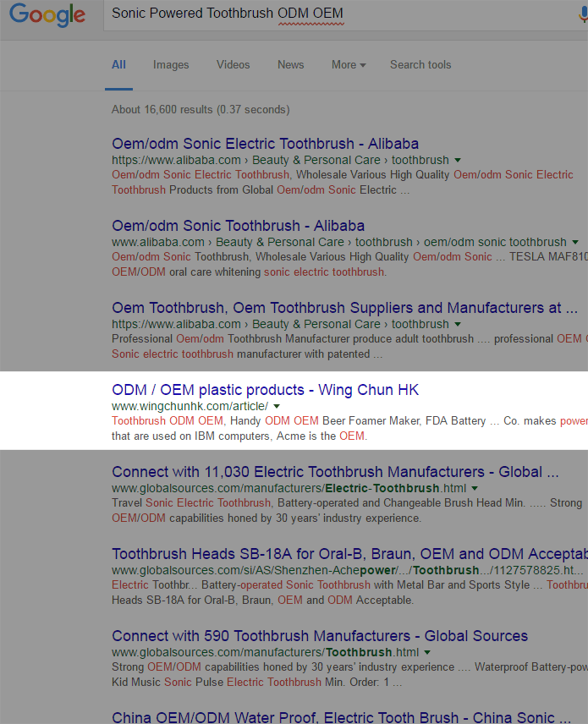The height and width of the screenshot is (724, 588).
Task: Click the Shenzhen-Achepower globalsources URL text
Action: pyautogui.click(x=348, y=570)
